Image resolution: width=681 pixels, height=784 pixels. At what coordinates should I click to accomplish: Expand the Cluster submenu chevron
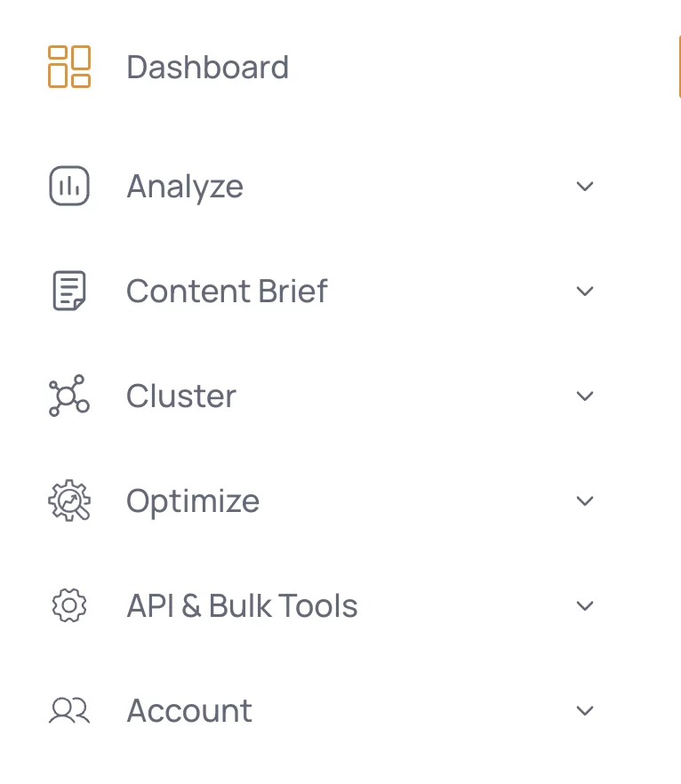tap(584, 396)
